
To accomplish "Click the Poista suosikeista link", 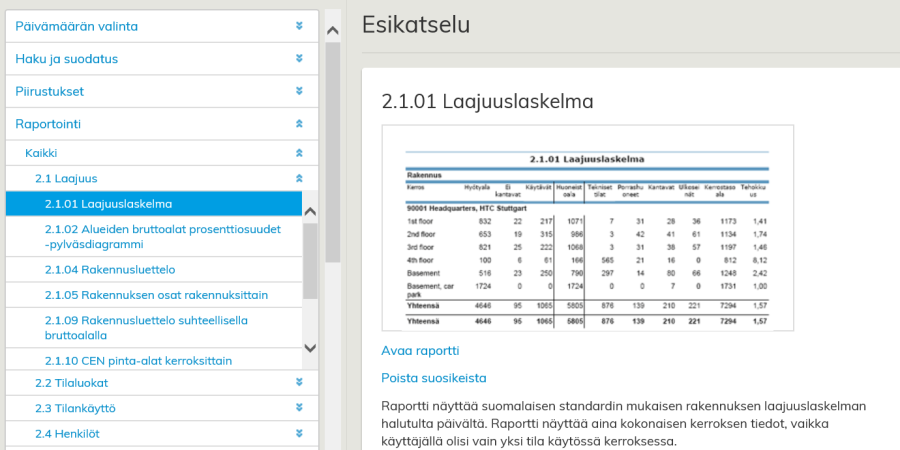I will pos(434,378).
